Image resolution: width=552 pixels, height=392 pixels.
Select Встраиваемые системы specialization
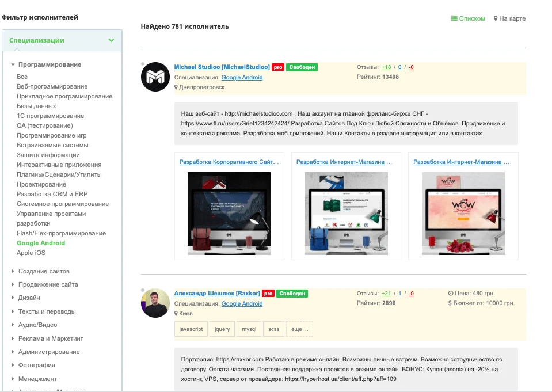(x=52, y=145)
